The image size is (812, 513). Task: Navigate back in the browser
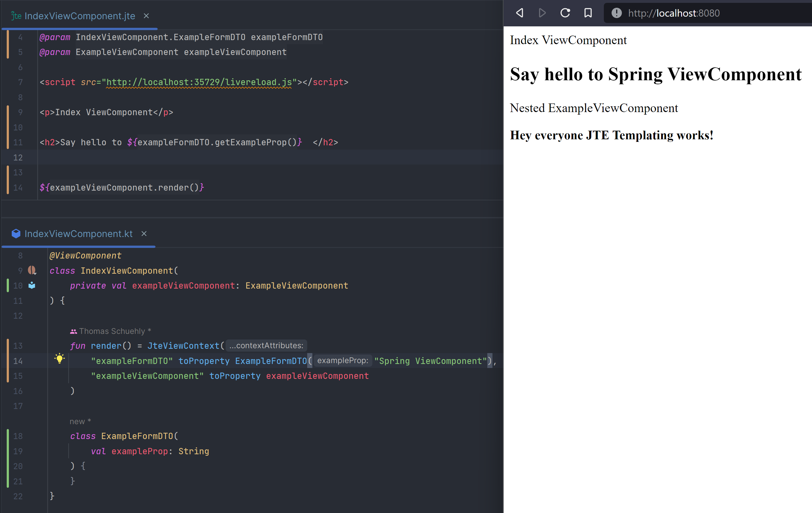(x=519, y=13)
